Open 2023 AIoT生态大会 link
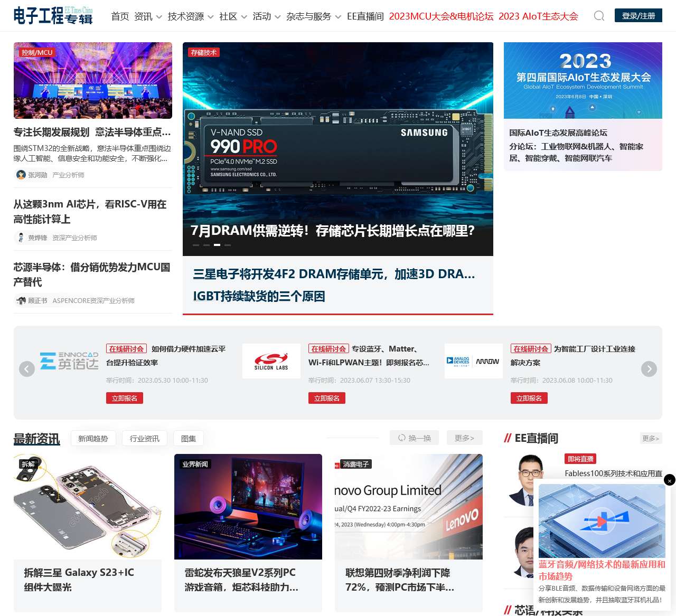This screenshot has width=676, height=616. point(538,16)
